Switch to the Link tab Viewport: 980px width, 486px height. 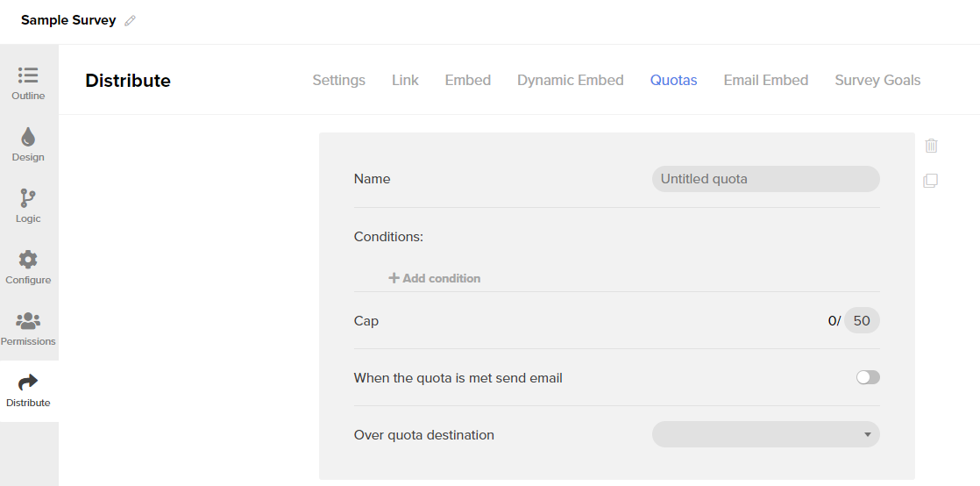(x=405, y=80)
